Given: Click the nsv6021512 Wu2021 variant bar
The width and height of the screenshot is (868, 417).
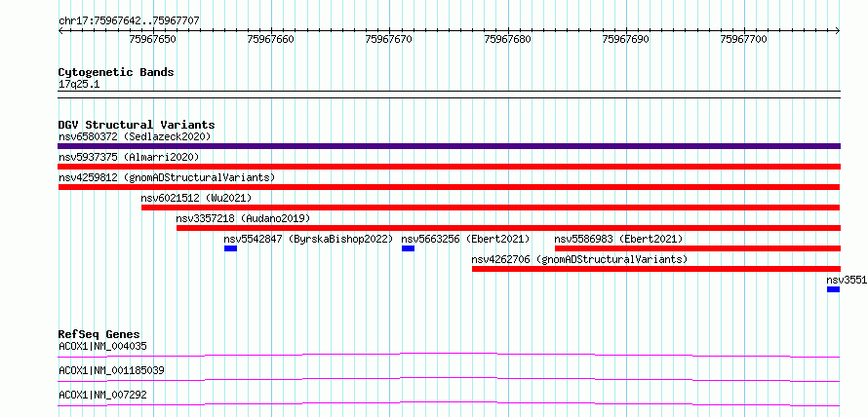Looking at the screenshot, I should tap(491, 208).
